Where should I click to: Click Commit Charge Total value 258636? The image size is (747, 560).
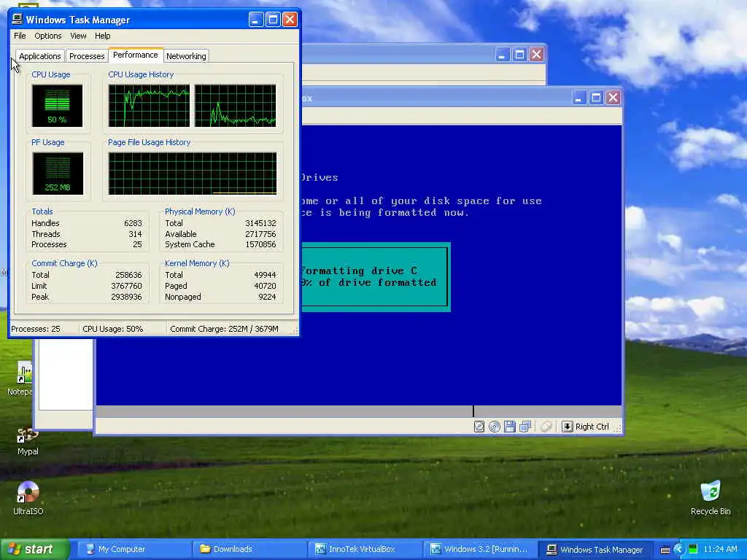click(x=128, y=275)
